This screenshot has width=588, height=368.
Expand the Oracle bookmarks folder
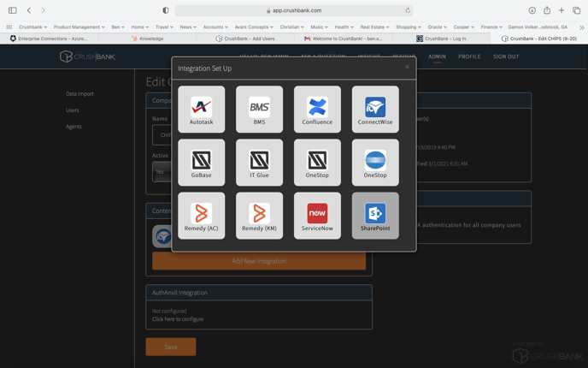(437, 27)
